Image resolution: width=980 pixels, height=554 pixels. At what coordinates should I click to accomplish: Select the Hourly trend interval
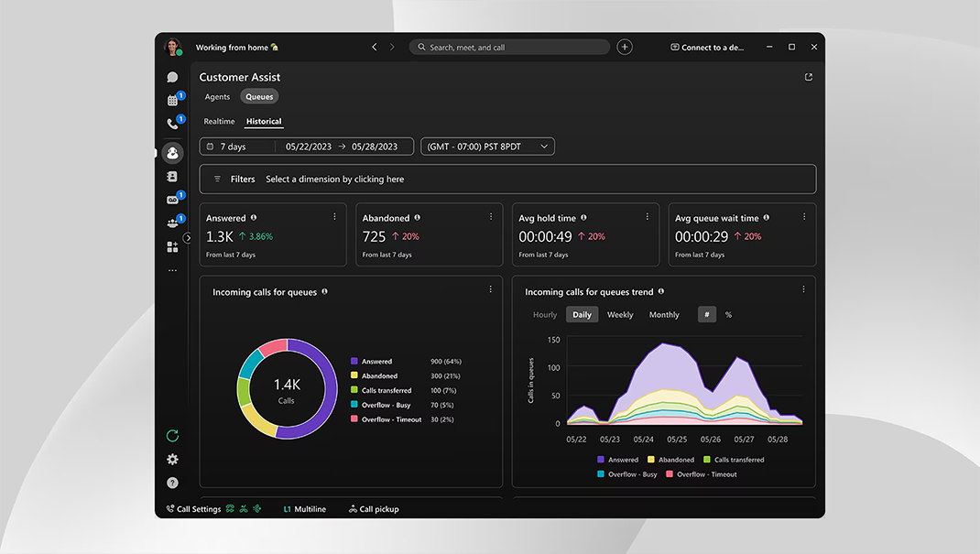(x=544, y=315)
